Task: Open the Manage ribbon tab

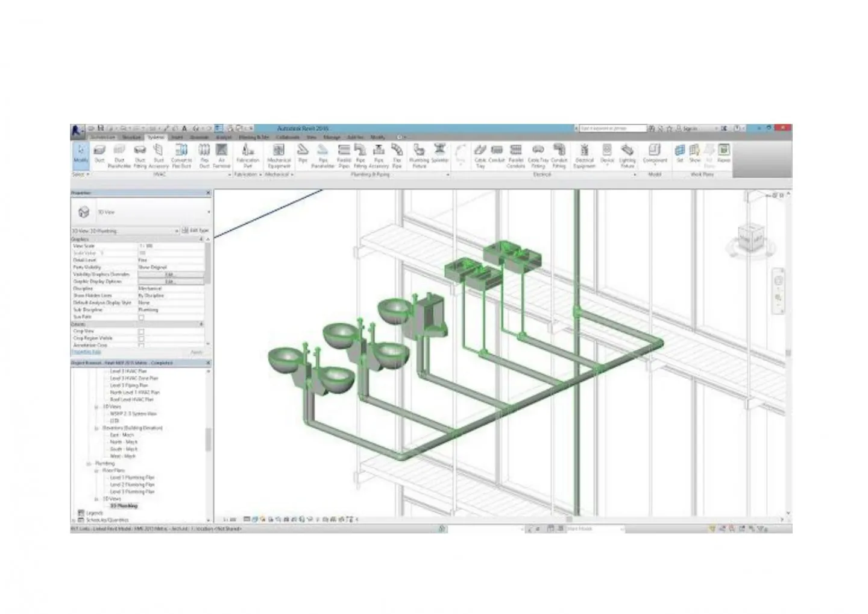Action: coord(332,138)
